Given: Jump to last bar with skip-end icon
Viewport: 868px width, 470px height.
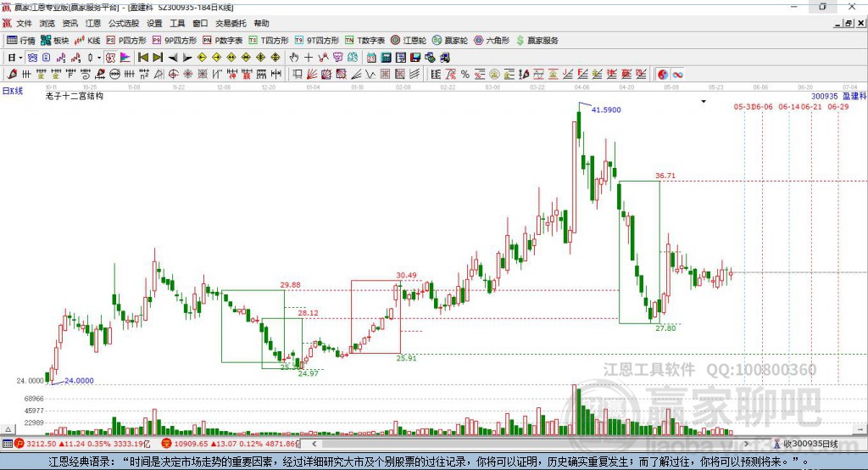Looking at the screenshot, I should point(158,58).
